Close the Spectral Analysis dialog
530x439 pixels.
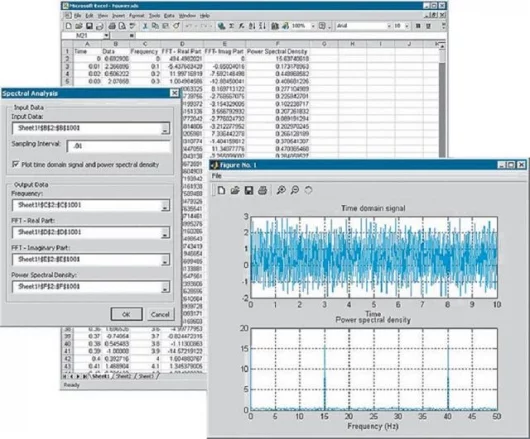174,93
